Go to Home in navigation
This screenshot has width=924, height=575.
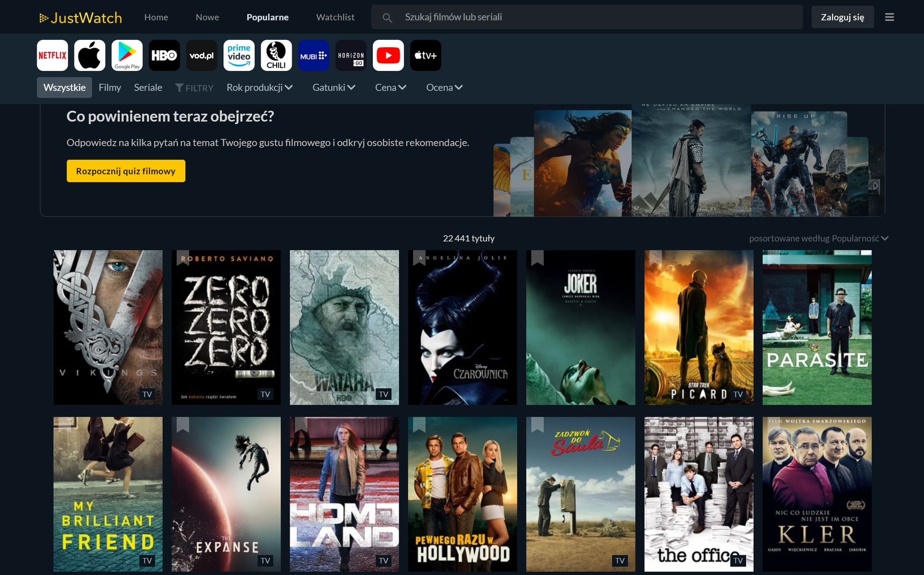click(156, 17)
